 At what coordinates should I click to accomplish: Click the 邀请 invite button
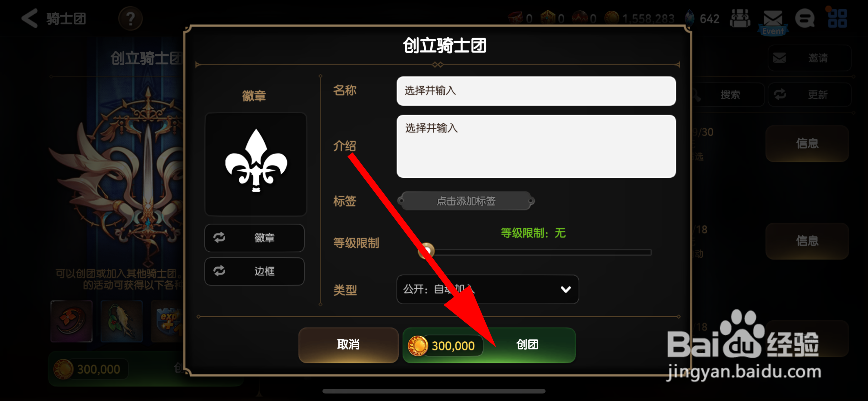tap(809, 58)
